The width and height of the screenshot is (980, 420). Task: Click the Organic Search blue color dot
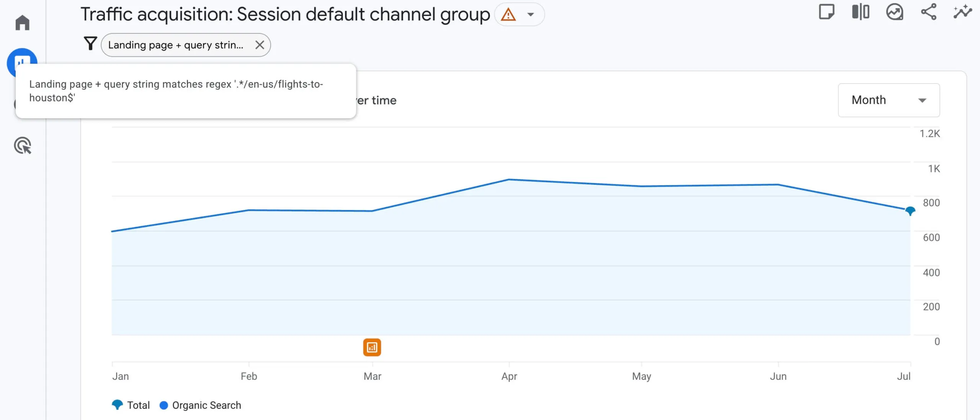pyautogui.click(x=164, y=405)
